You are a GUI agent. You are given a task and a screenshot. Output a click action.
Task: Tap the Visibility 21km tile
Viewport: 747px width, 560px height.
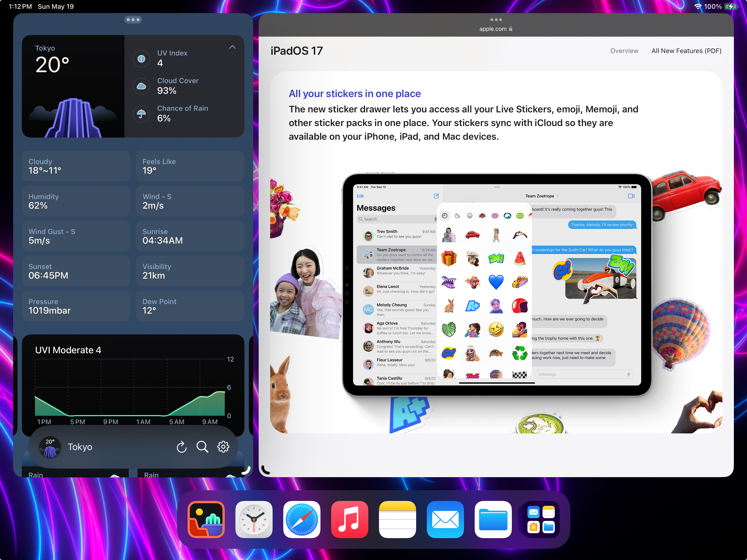(190, 271)
